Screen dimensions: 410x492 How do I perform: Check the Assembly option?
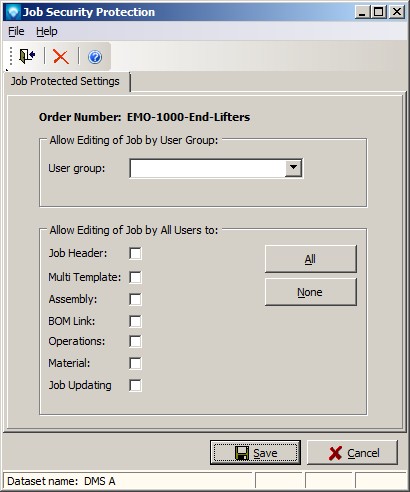click(135, 299)
